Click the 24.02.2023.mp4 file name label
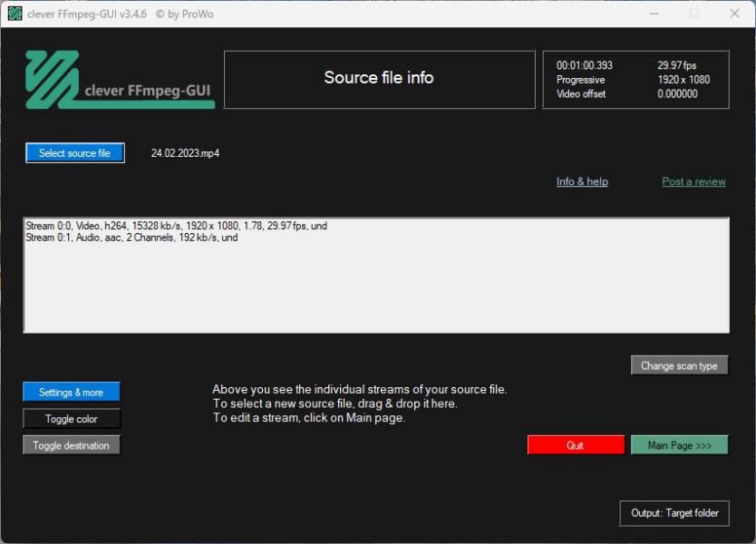 (185, 153)
